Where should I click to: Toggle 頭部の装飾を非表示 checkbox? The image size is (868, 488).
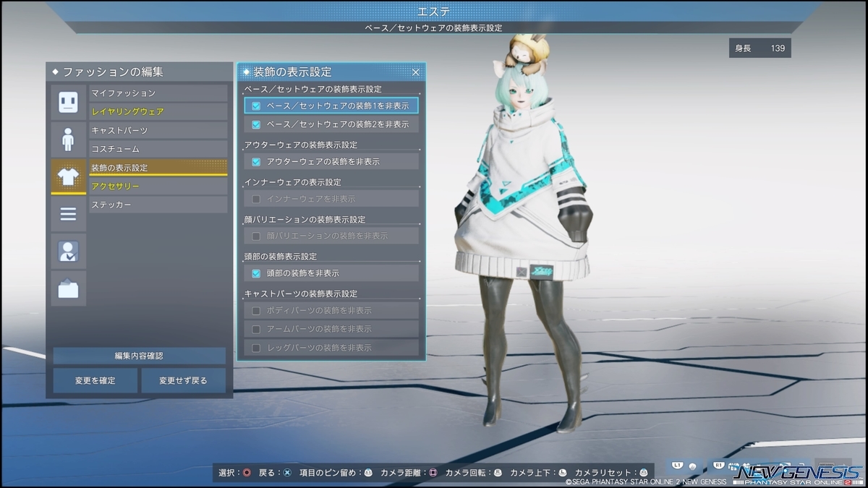tap(256, 273)
